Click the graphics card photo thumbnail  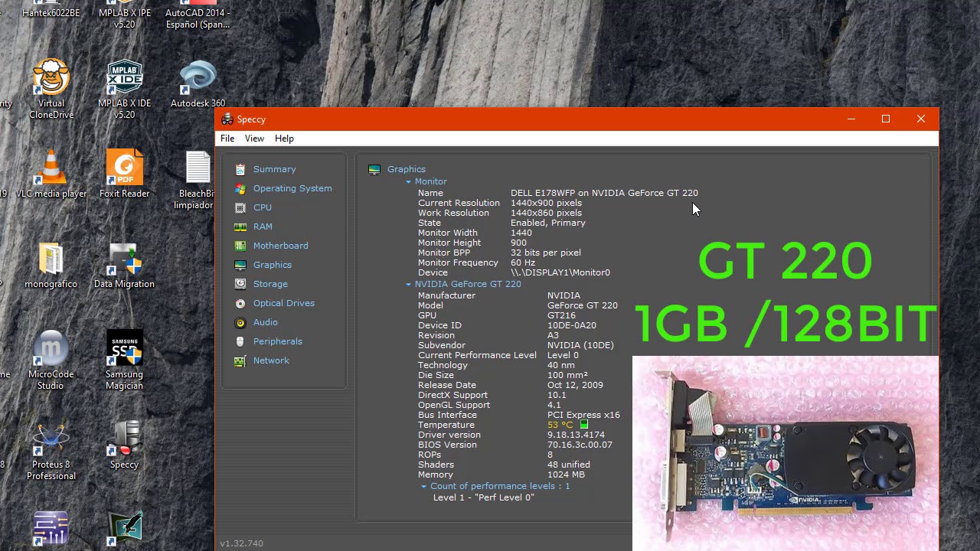click(786, 453)
